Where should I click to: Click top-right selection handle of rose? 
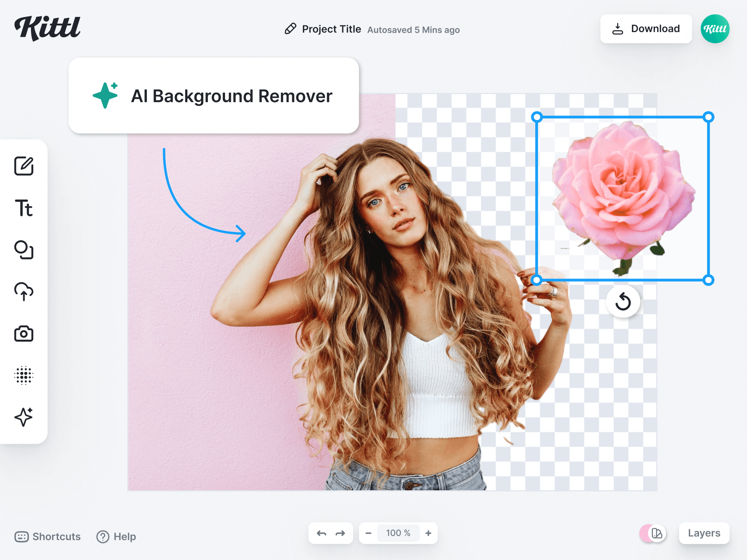point(708,117)
